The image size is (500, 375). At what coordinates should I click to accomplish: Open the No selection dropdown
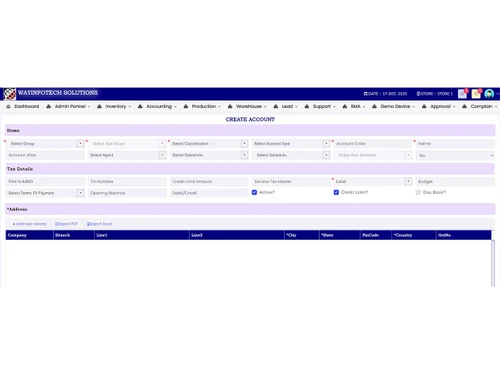pyautogui.click(x=455, y=155)
